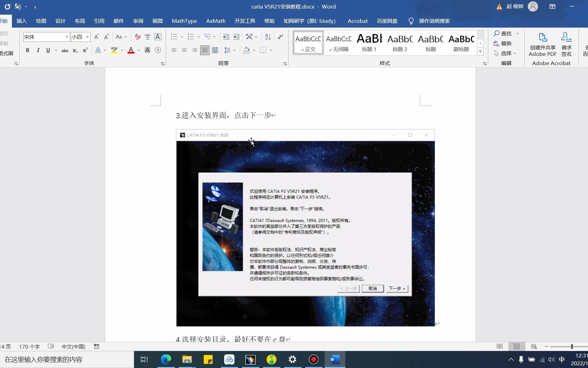The width and height of the screenshot is (588, 368).
Task: Apply text highlight color
Action: coord(114,50)
